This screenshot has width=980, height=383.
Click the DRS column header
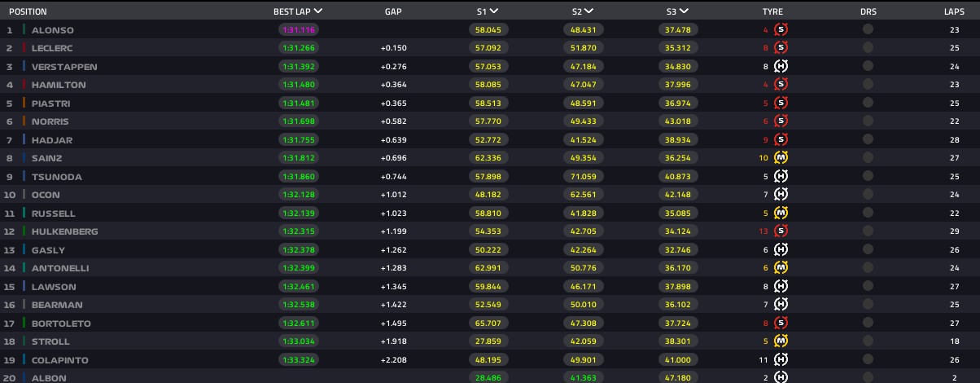[868, 12]
